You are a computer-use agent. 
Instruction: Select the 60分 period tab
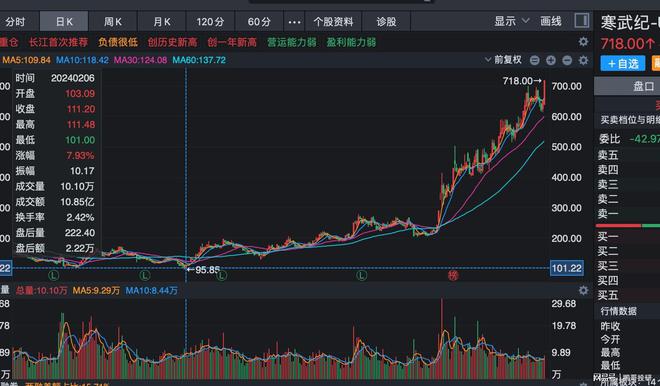coord(259,21)
